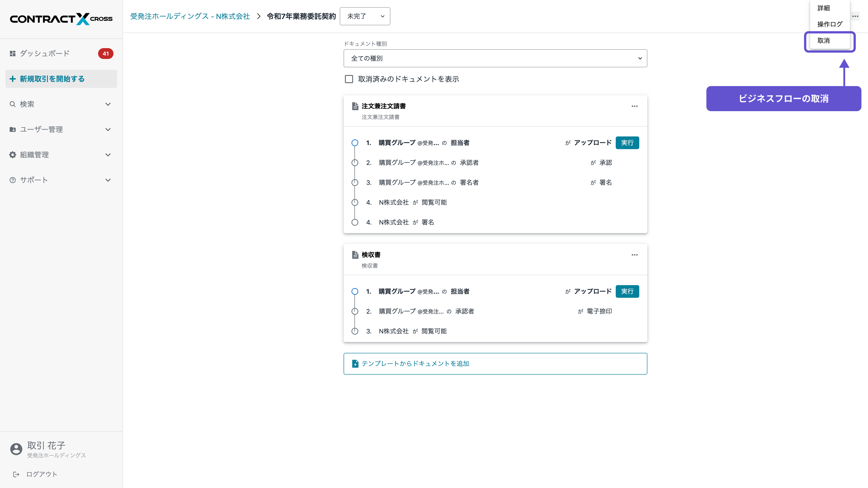
Task: Click the 検索 magnifier icon
Action: tap(12, 104)
